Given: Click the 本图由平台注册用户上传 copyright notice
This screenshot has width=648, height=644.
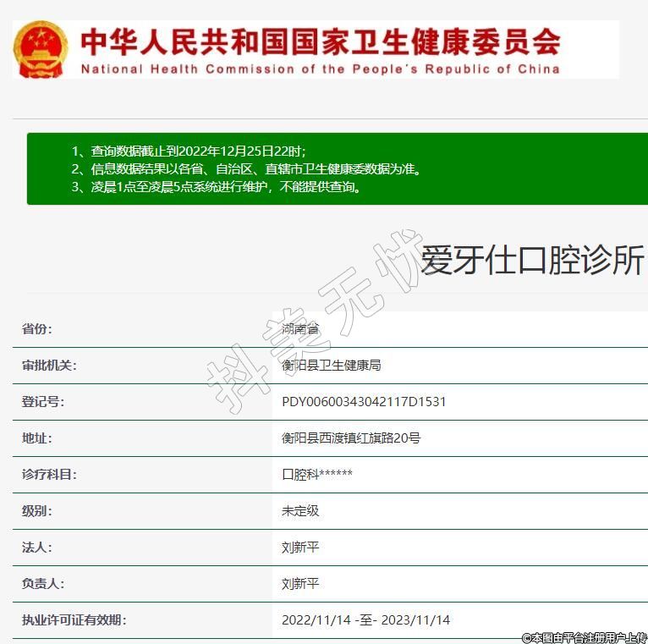Looking at the screenshot, I should point(584,637).
